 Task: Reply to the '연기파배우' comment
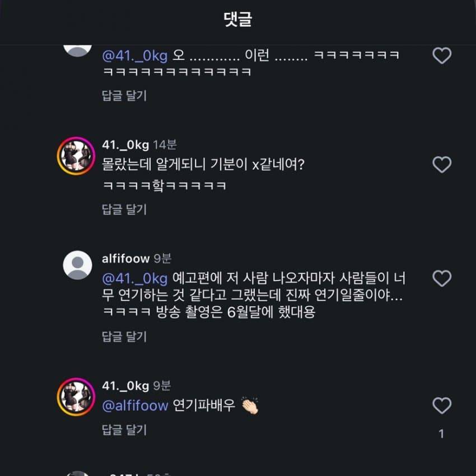[124, 430]
